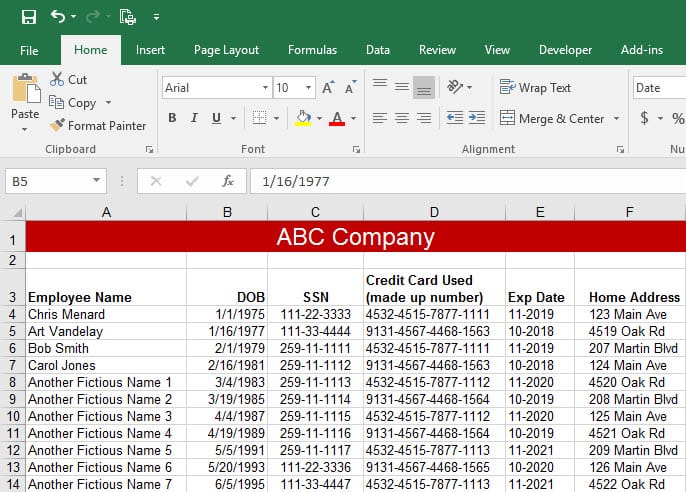Toggle Italic formatting
The image size is (686, 492).
tap(194, 118)
